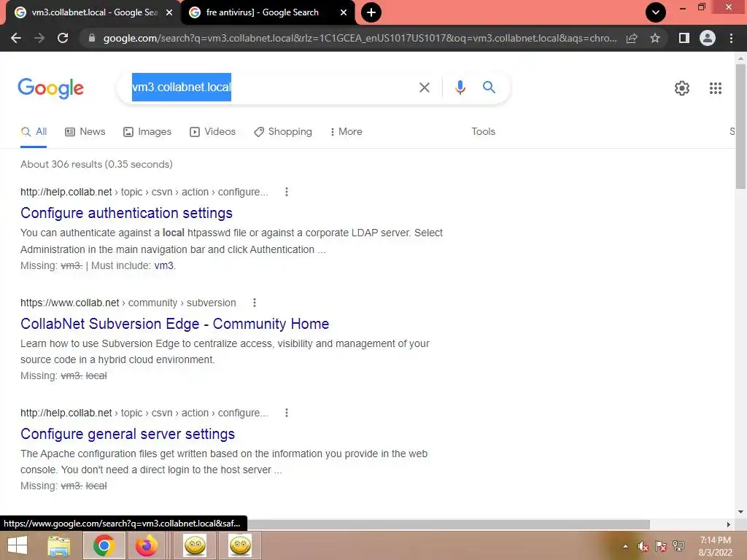Open options for Configure authentication settings result
Screen dimensions: 747x560
coord(286,192)
